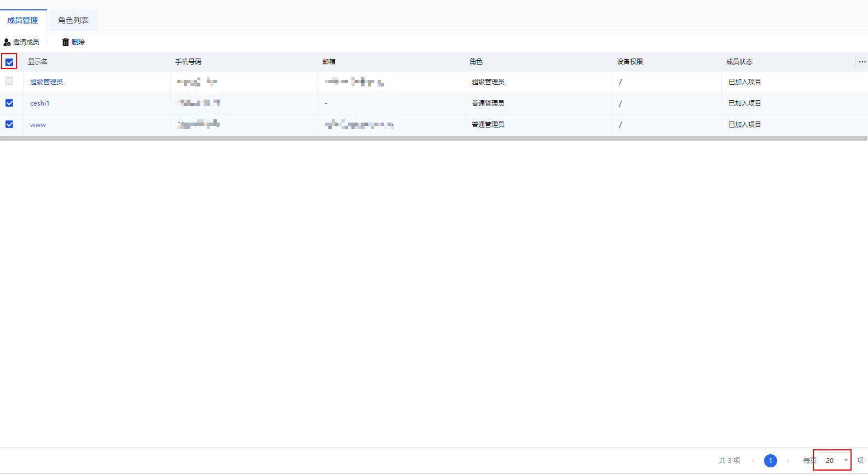Open the www member link
The width and height of the screenshot is (868, 475).
(x=38, y=125)
